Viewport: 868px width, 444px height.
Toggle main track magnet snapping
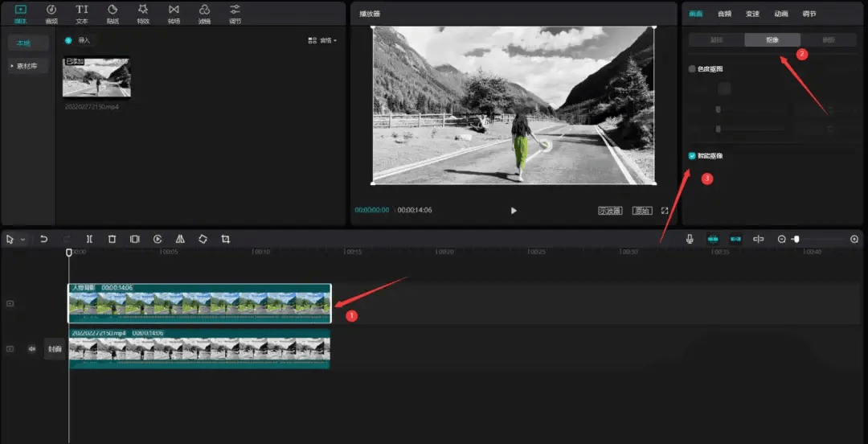[713, 239]
